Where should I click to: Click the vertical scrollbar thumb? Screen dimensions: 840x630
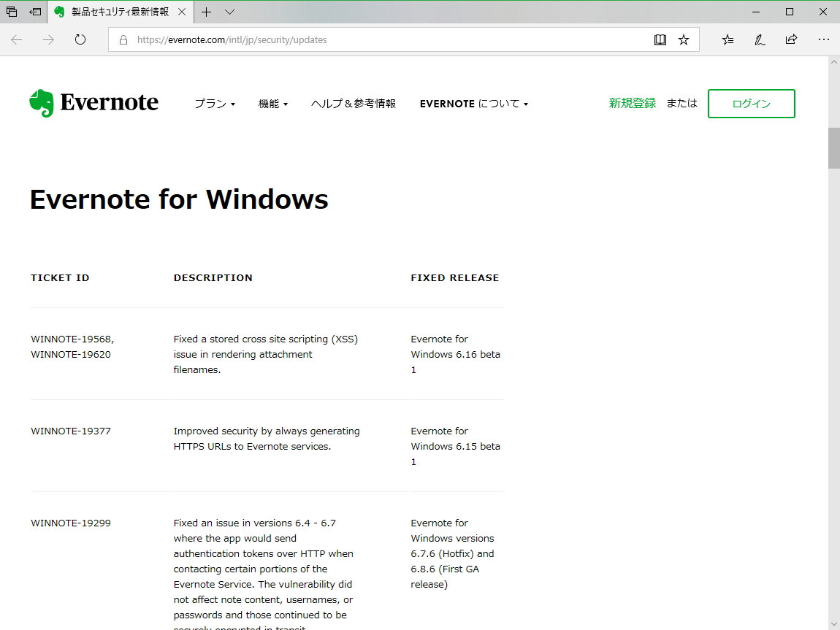coord(833,148)
